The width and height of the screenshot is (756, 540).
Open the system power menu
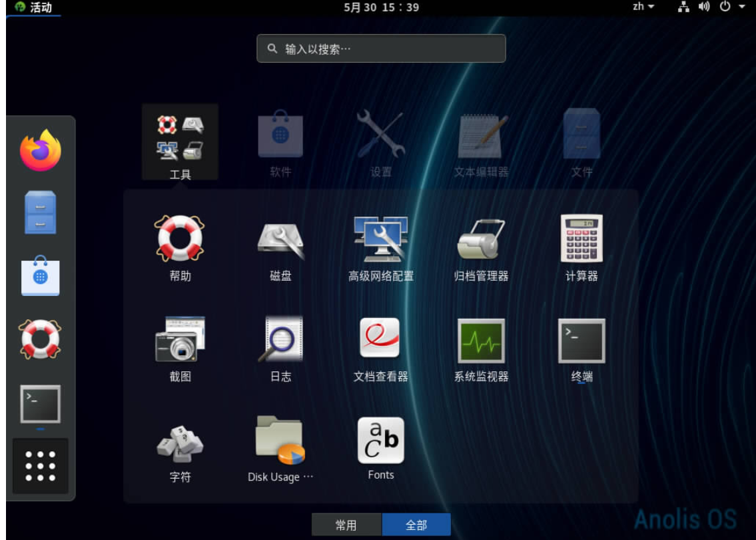(731, 7)
